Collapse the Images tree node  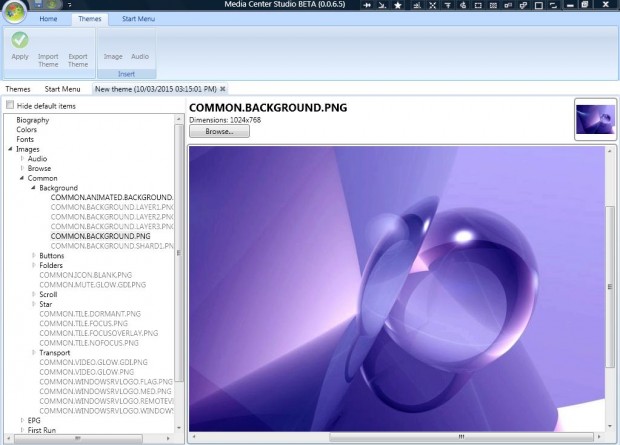click(10, 149)
